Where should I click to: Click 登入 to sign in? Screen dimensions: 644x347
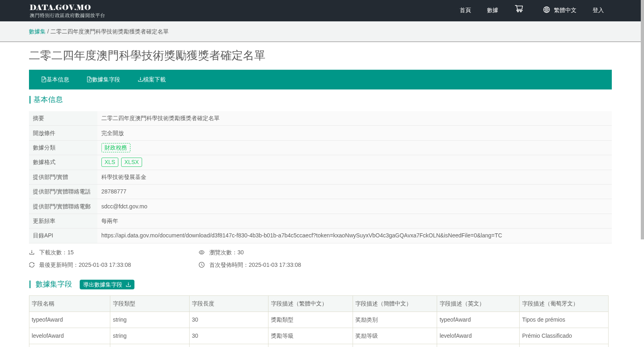point(598,10)
